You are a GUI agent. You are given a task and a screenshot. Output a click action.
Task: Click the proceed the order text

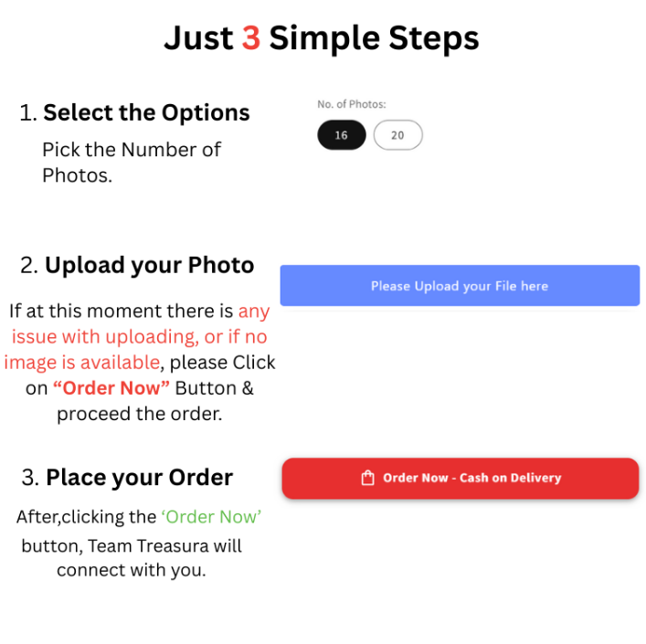pos(140,414)
